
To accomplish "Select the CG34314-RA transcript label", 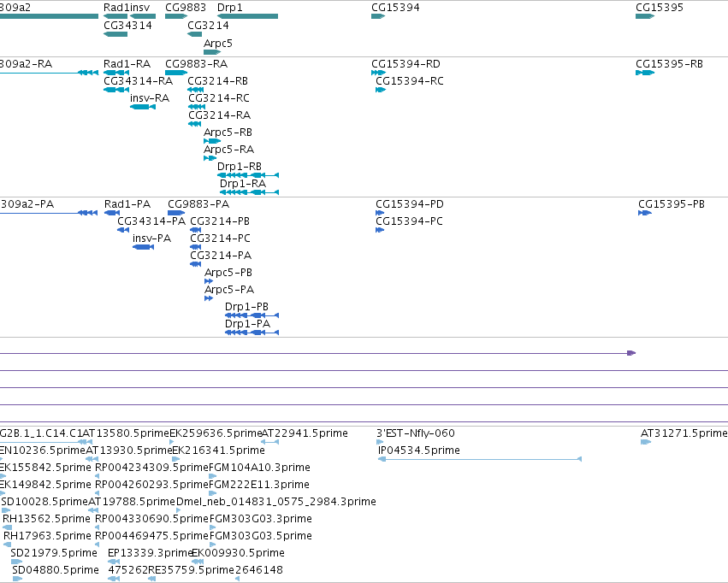I will tap(138, 81).
